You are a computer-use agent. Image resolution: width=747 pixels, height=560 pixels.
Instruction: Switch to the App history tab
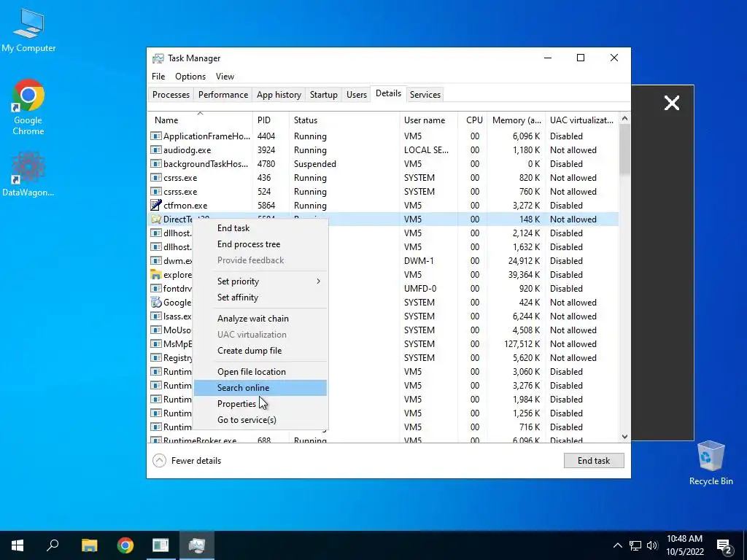[x=279, y=95]
